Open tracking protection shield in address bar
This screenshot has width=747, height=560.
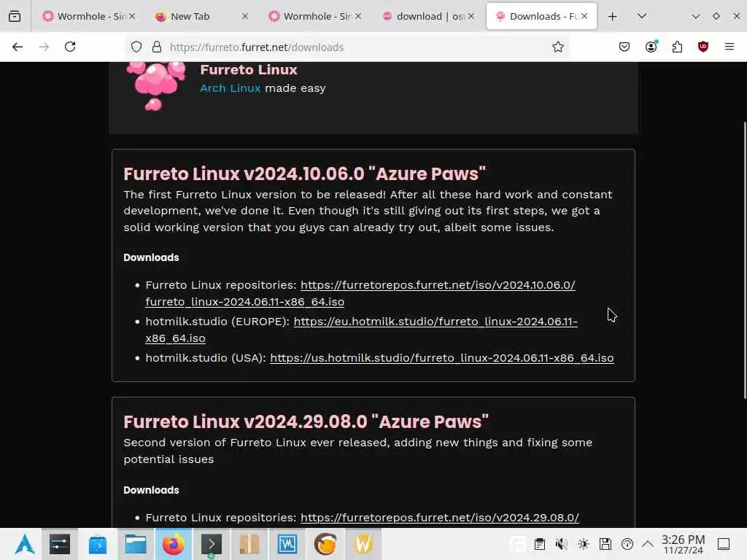(x=136, y=47)
